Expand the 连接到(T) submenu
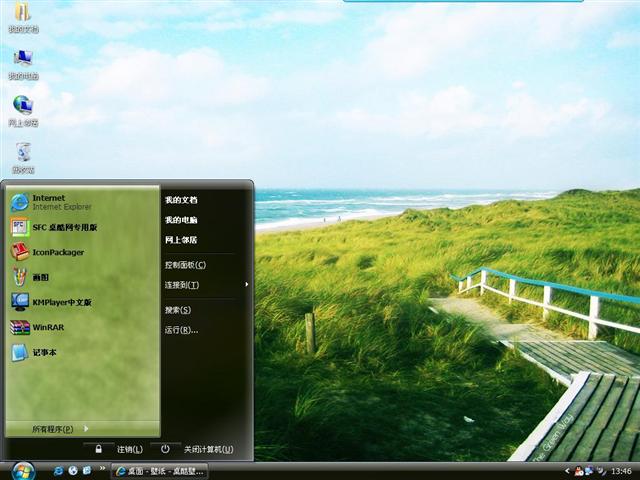Viewport: 640px width, 480px height. 206,285
